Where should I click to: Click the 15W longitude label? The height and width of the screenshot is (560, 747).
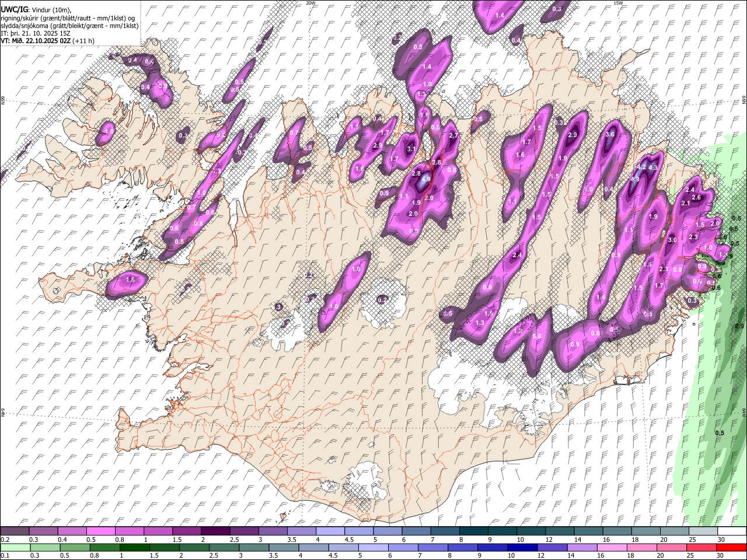click(x=618, y=3)
